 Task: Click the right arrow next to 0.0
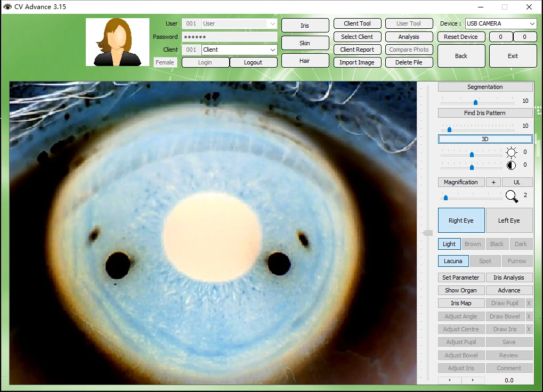[474, 380]
